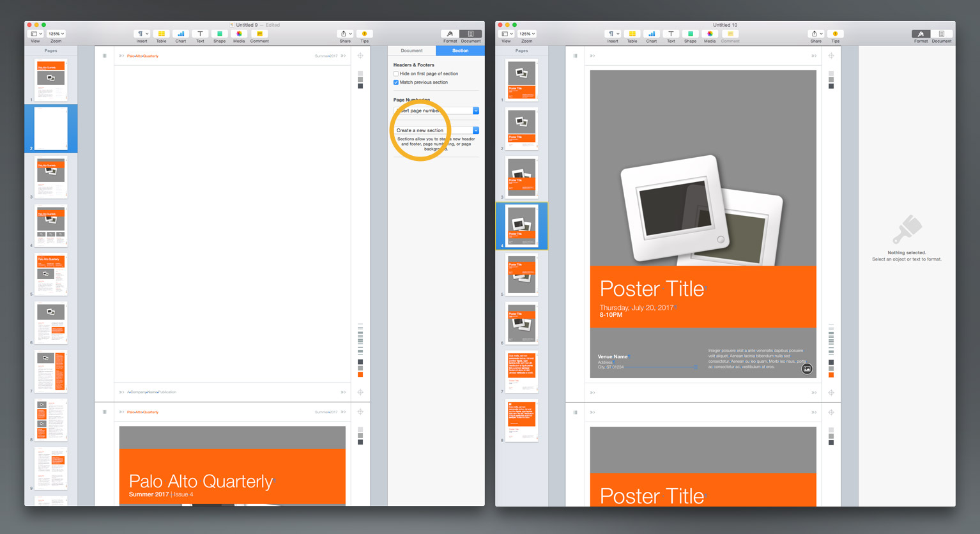
Task: Select page 3 thumbnail in Untitled 10 sidebar
Action: point(521,177)
